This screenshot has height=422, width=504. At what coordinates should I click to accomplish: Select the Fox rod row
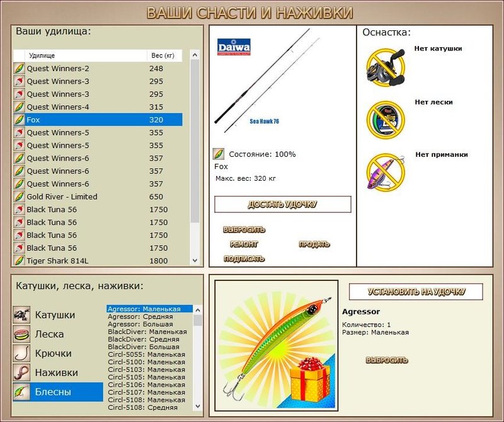(98, 120)
